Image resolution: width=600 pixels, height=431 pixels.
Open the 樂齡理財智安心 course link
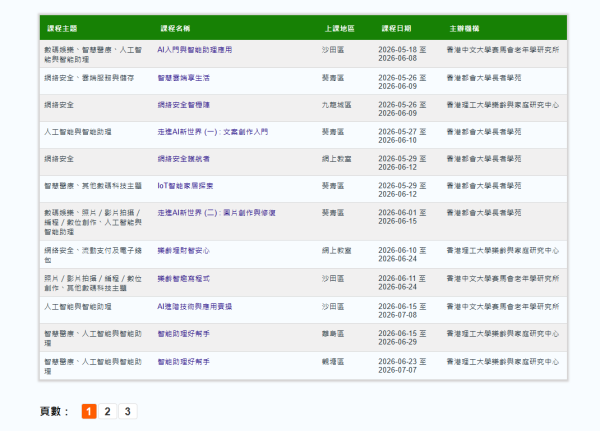click(x=183, y=251)
